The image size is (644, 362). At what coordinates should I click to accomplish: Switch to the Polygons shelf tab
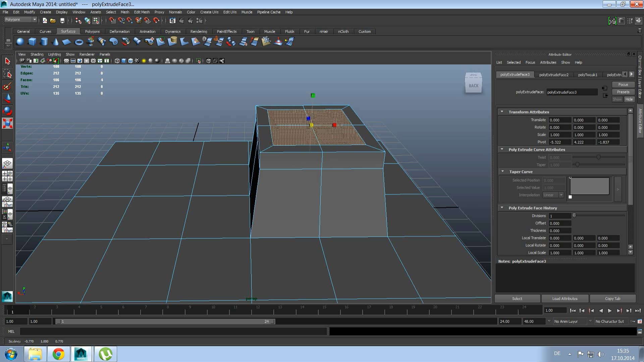click(x=92, y=31)
